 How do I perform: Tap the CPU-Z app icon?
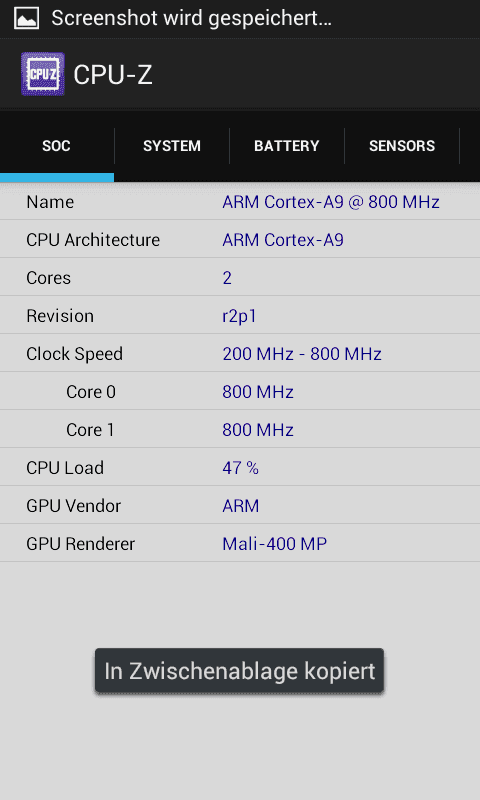pos(43,74)
